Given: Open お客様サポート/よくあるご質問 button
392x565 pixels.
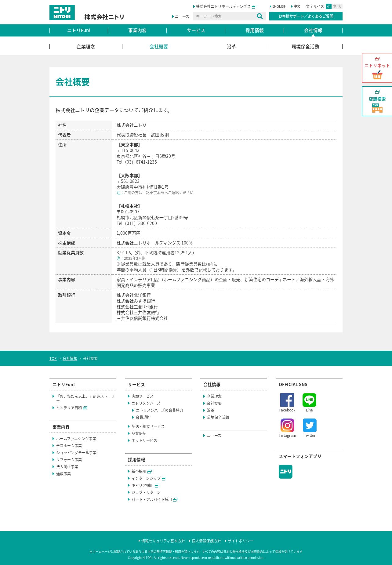Looking at the screenshot, I should 306,16.
